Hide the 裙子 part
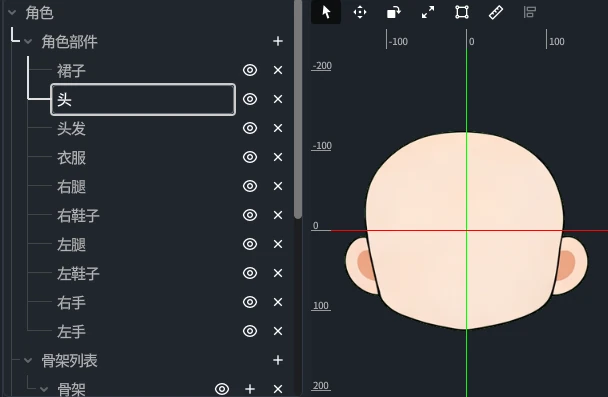Viewport: 608px width, 397px height. click(250, 70)
